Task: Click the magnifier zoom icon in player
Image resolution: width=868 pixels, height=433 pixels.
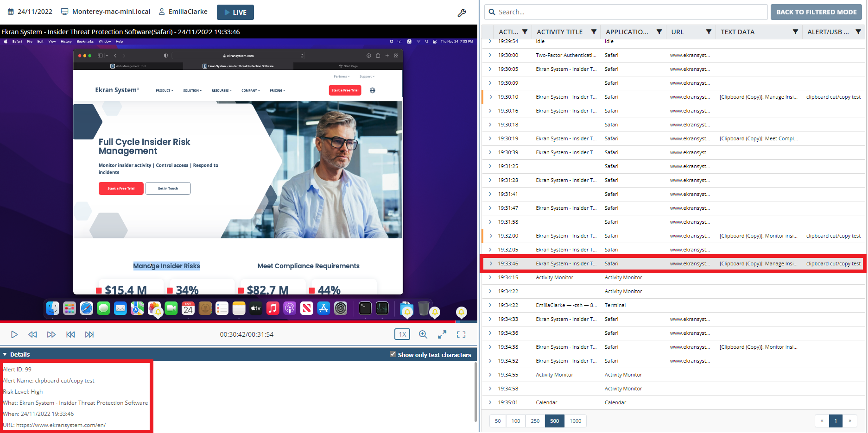Action: (x=423, y=334)
